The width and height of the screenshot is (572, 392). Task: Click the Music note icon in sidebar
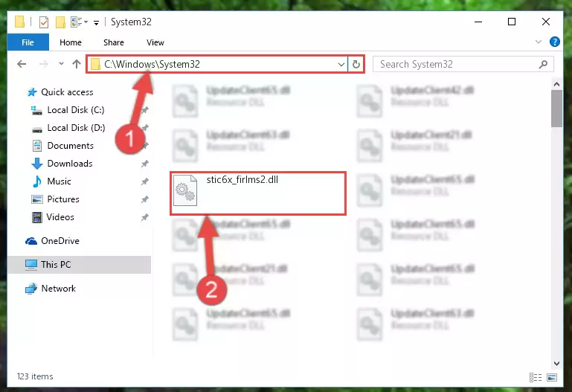37,181
